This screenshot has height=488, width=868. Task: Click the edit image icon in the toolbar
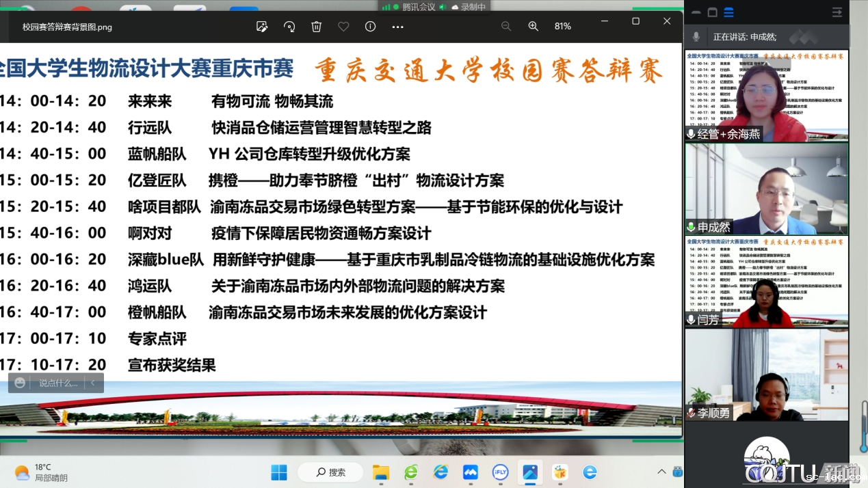coord(261,27)
